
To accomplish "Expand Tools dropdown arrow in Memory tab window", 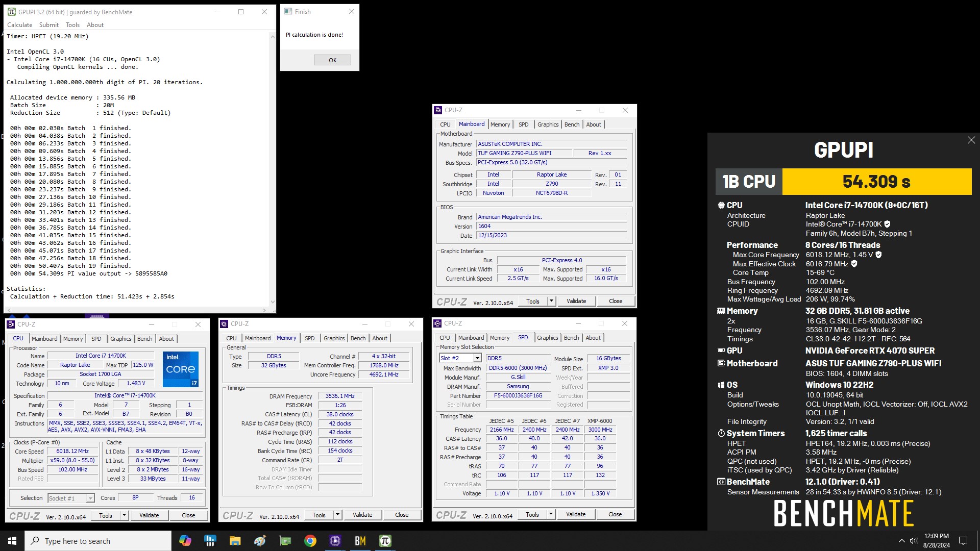I will pos(337,515).
